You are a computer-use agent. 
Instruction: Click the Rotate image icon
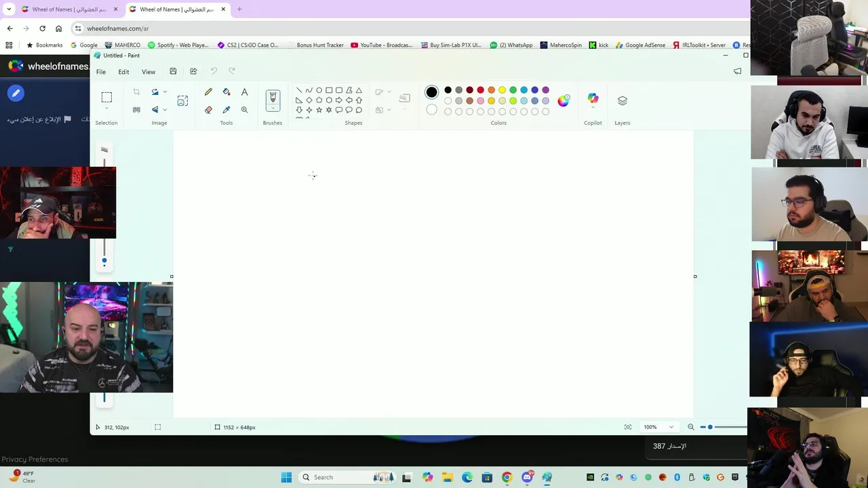click(x=155, y=92)
